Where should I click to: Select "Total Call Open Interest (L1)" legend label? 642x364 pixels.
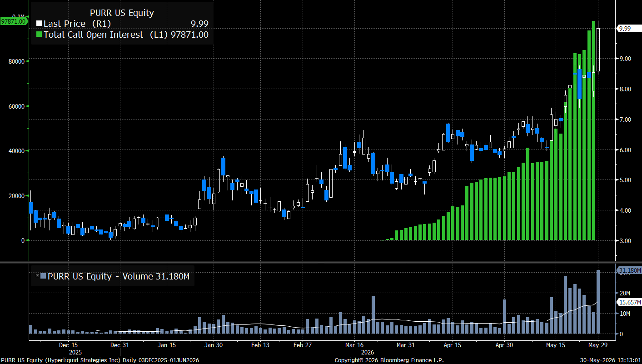point(106,35)
